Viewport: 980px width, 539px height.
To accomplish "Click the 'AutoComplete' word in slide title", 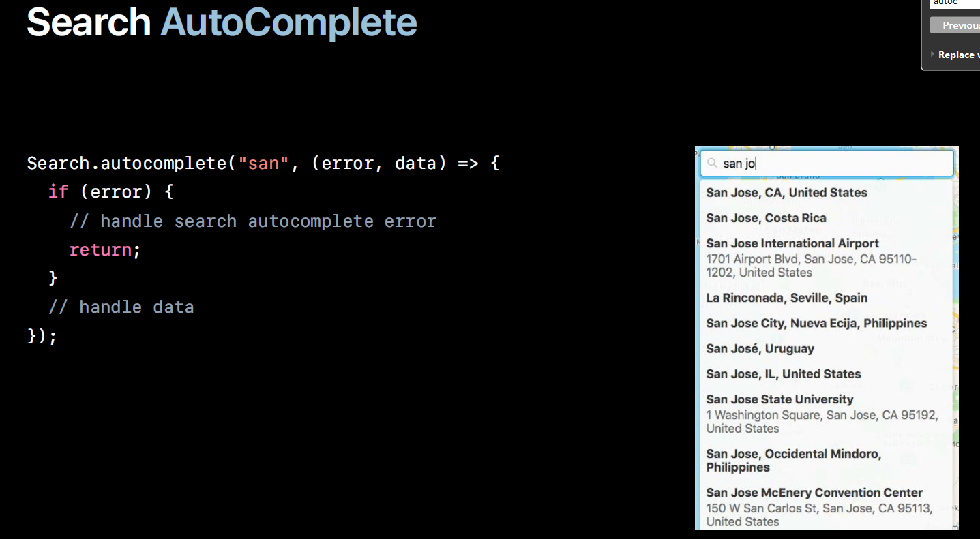I will coord(288,22).
